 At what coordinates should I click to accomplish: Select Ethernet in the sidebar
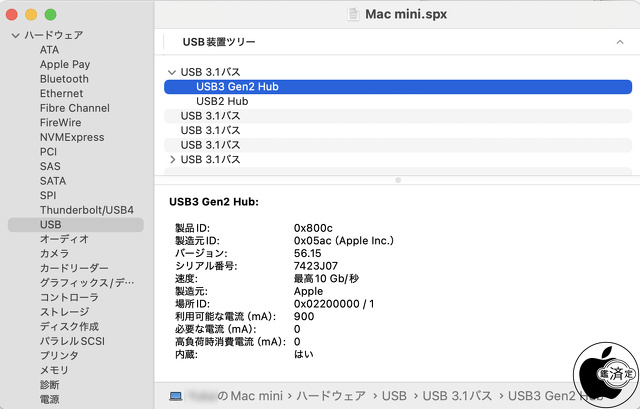click(x=61, y=93)
